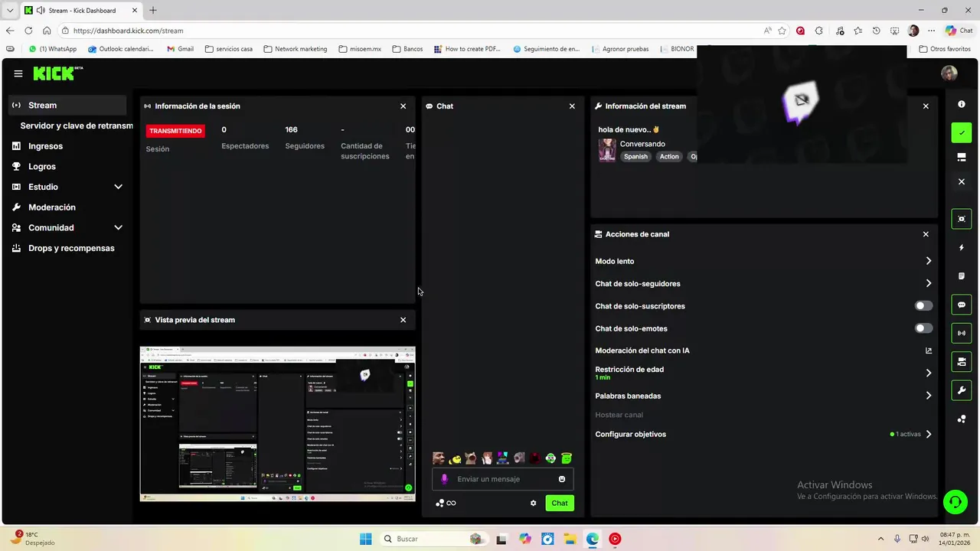Open the WhatsApp bookmark
This screenshot has width=980, height=551.
point(52,49)
